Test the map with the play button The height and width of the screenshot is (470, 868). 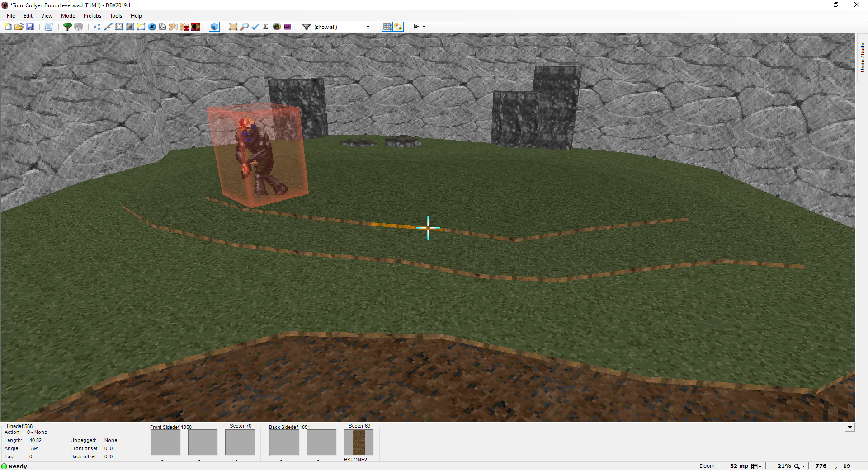tap(416, 27)
